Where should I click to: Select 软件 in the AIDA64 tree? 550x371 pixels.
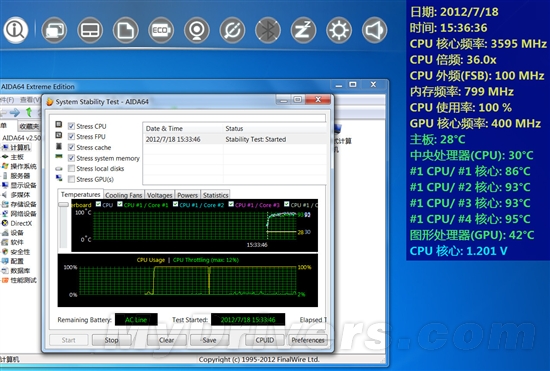coord(17,242)
